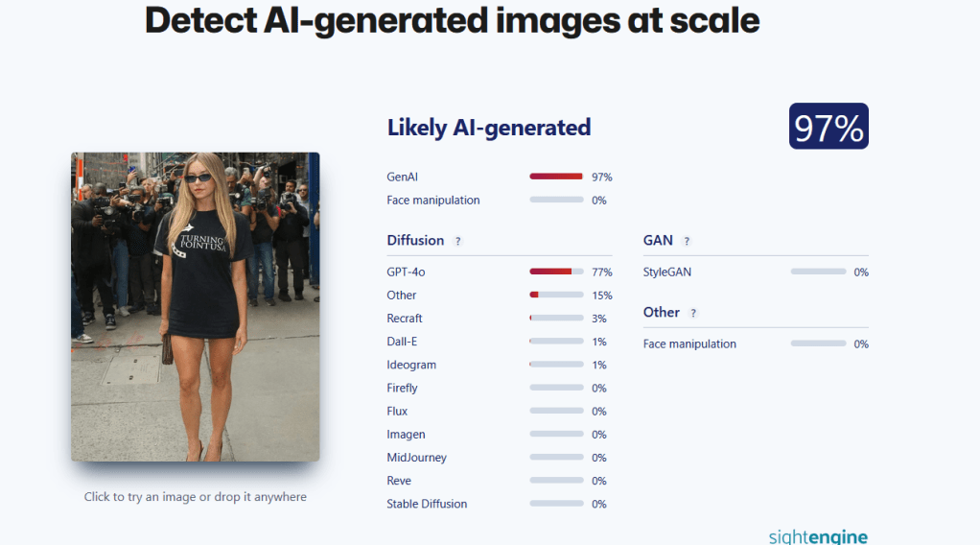Click the sightengine logo
This screenshot has width=980, height=545.
pyautogui.click(x=817, y=535)
